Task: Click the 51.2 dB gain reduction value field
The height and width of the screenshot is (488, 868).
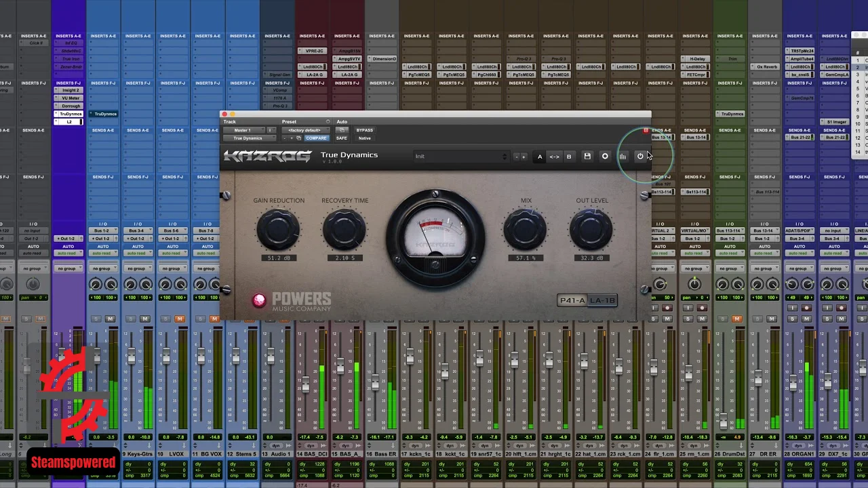Action: click(278, 258)
